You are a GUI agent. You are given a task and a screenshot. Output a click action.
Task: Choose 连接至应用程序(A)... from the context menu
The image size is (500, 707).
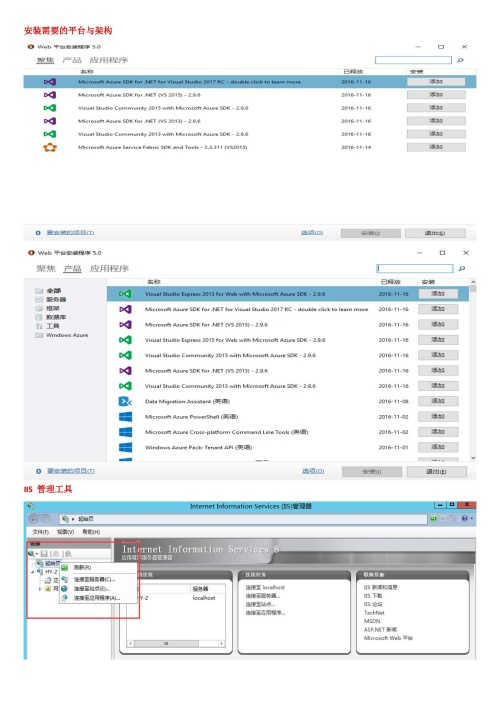click(96, 598)
